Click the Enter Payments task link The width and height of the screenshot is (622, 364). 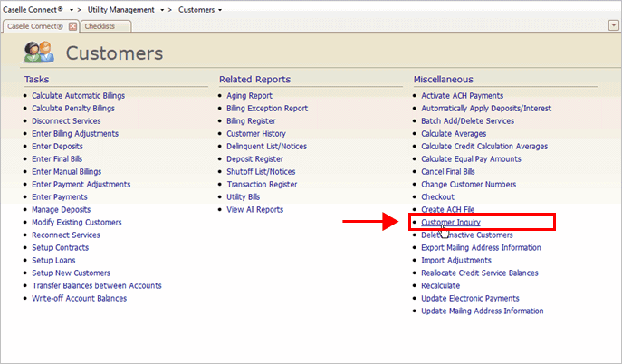(59, 196)
